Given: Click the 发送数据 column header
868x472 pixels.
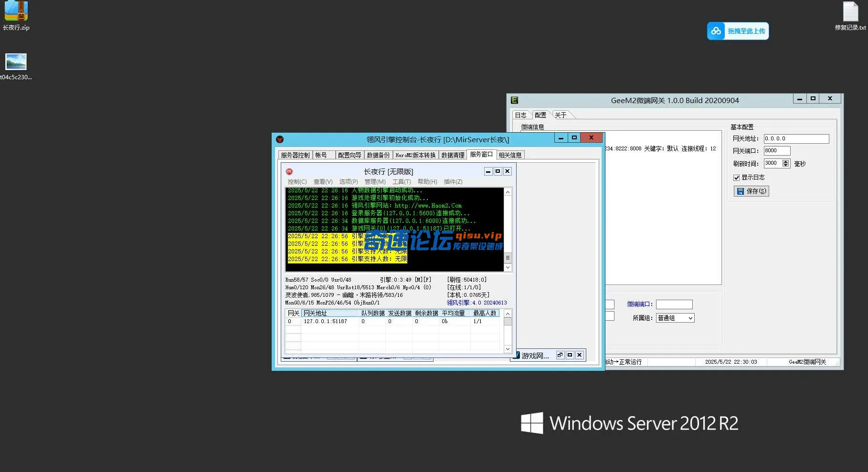Looking at the screenshot, I should click(399, 313).
